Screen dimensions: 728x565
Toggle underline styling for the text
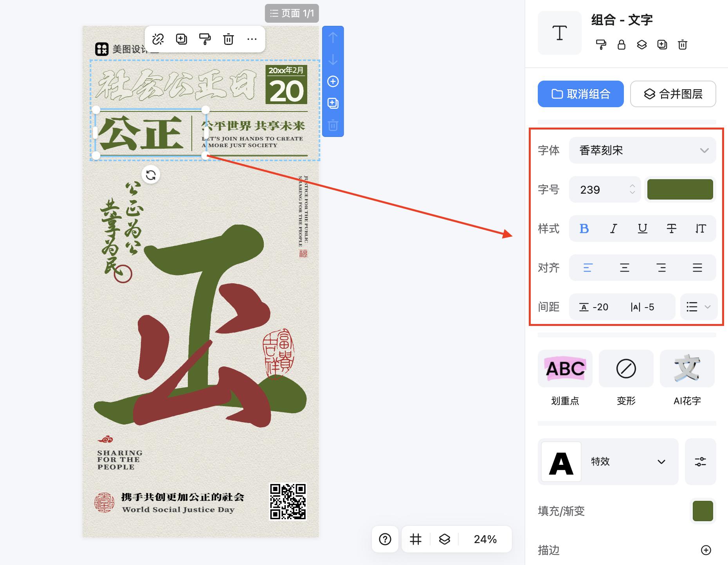point(642,229)
